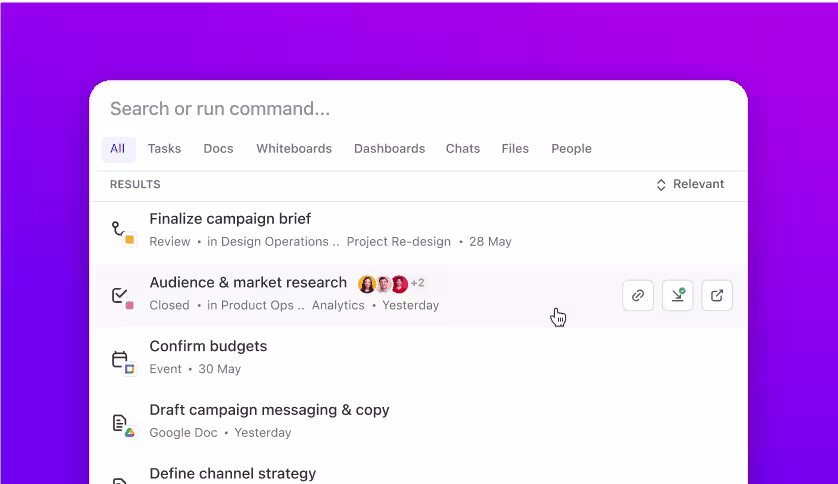Viewport: 838px width, 484px height.
Task: Copy link for Audience & market research
Action: 638,295
